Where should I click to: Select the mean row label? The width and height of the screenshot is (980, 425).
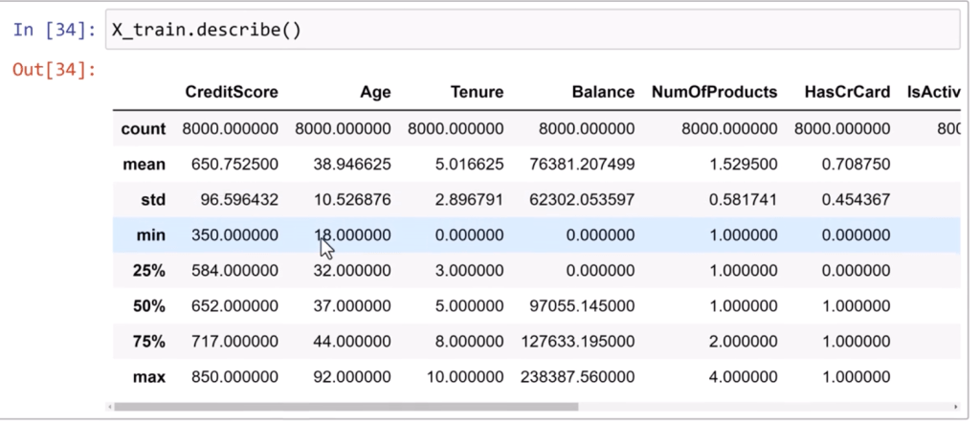pos(145,164)
